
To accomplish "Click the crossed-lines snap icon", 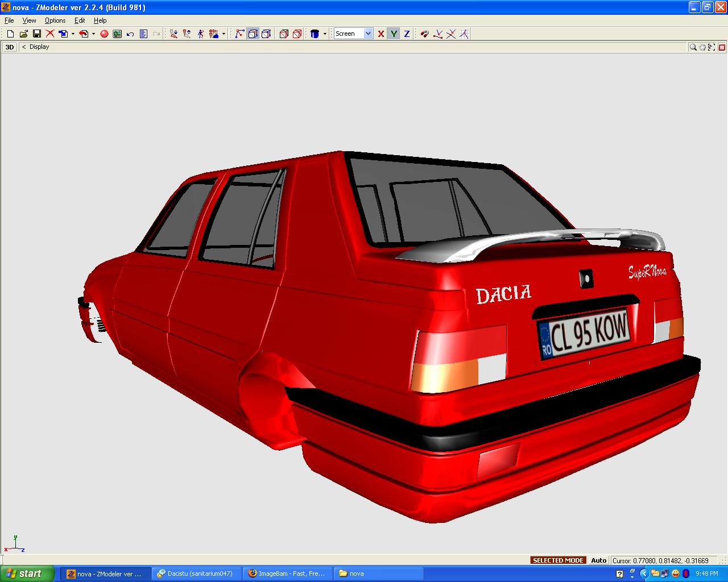I will pos(451,34).
